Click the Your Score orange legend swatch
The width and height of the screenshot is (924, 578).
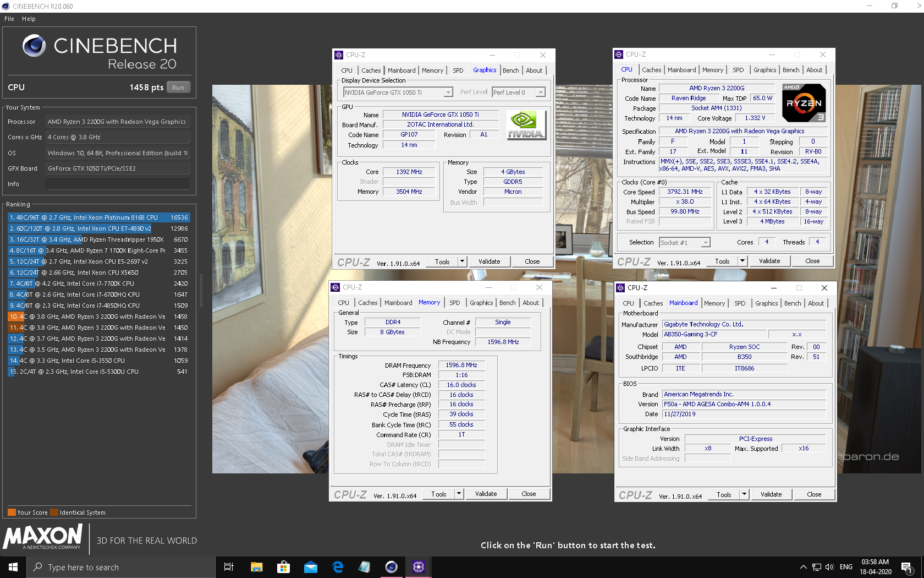coord(12,512)
